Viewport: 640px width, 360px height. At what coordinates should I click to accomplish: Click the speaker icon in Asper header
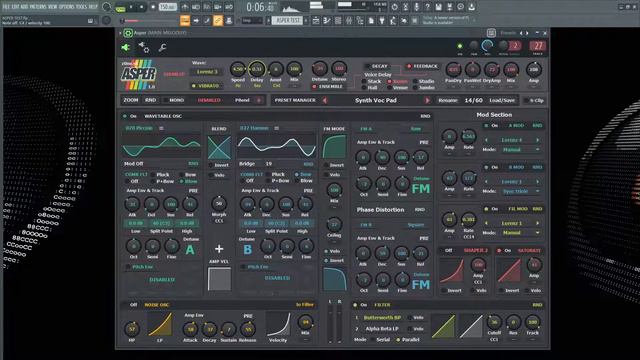click(126, 47)
